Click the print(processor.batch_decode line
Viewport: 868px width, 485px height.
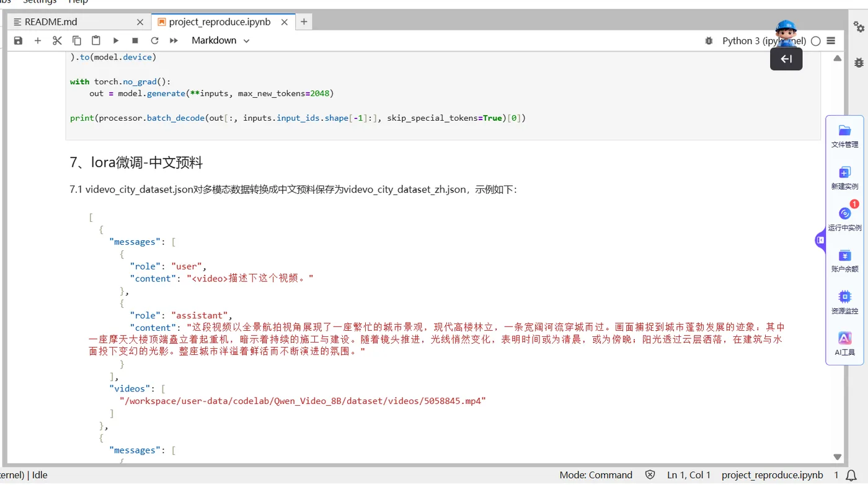tap(298, 118)
